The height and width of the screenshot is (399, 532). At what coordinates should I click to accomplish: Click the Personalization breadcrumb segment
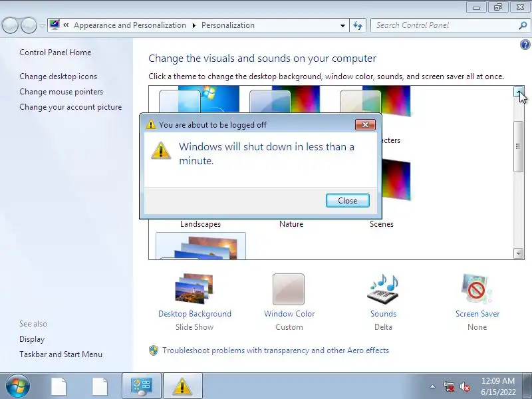(227, 25)
